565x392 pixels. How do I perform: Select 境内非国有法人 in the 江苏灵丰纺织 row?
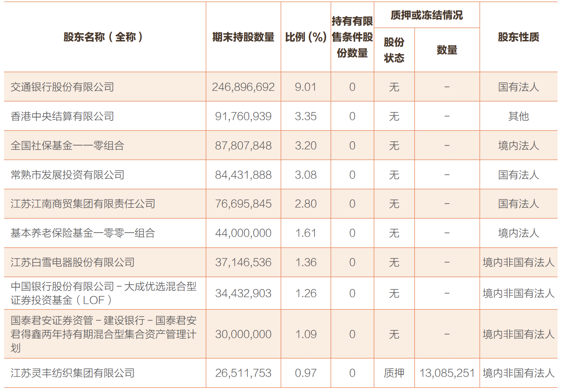click(x=518, y=373)
